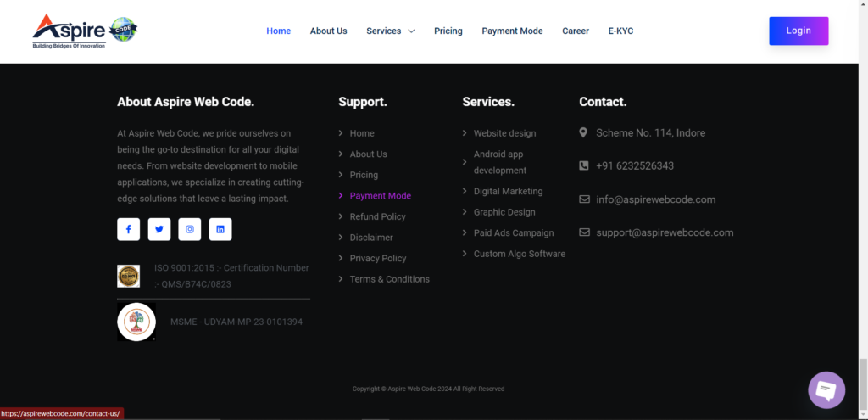Click the envelope icon beside support email

584,232
